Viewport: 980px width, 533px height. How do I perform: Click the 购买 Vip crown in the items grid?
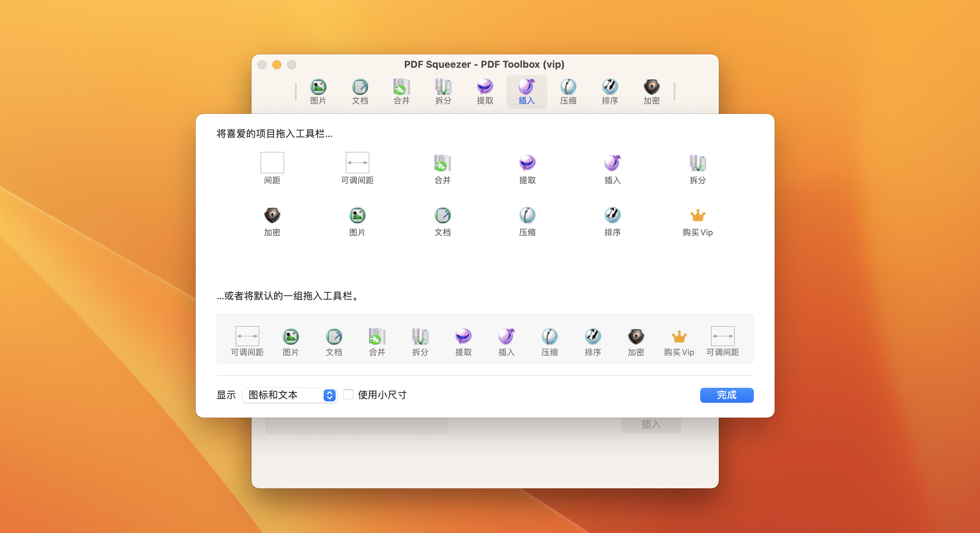pos(697,216)
